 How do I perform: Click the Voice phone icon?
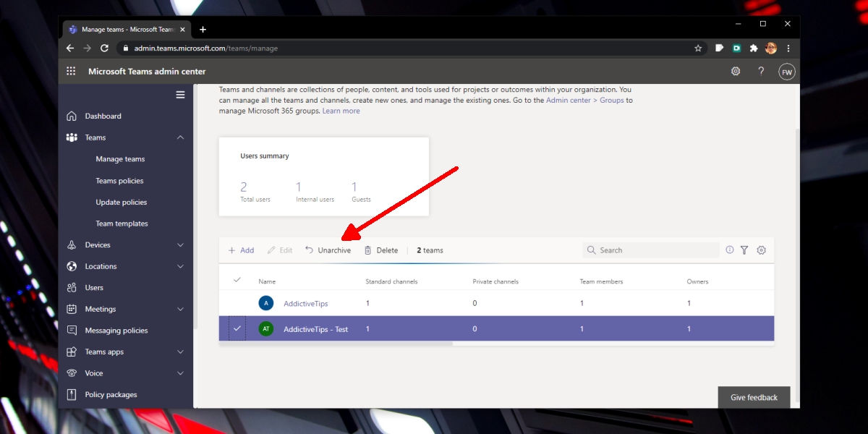click(72, 373)
